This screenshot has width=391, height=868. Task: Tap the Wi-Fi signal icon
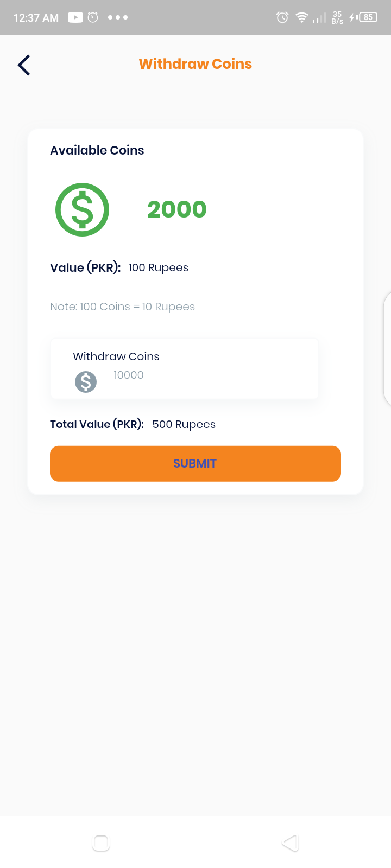[x=301, y=17]
